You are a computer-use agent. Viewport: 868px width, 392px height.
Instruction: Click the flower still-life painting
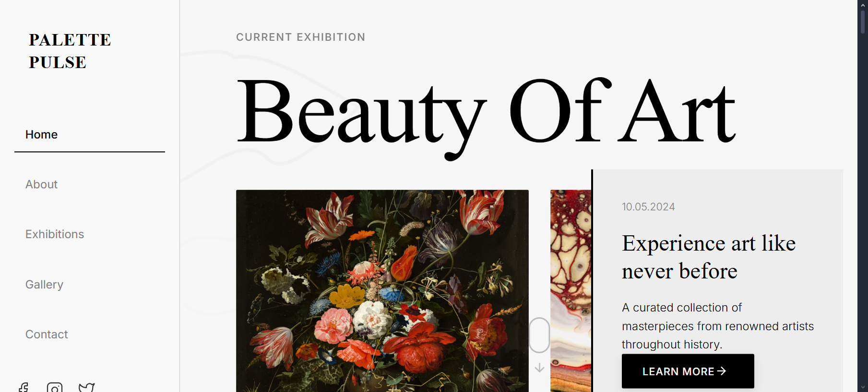click(x=382, y=290)
